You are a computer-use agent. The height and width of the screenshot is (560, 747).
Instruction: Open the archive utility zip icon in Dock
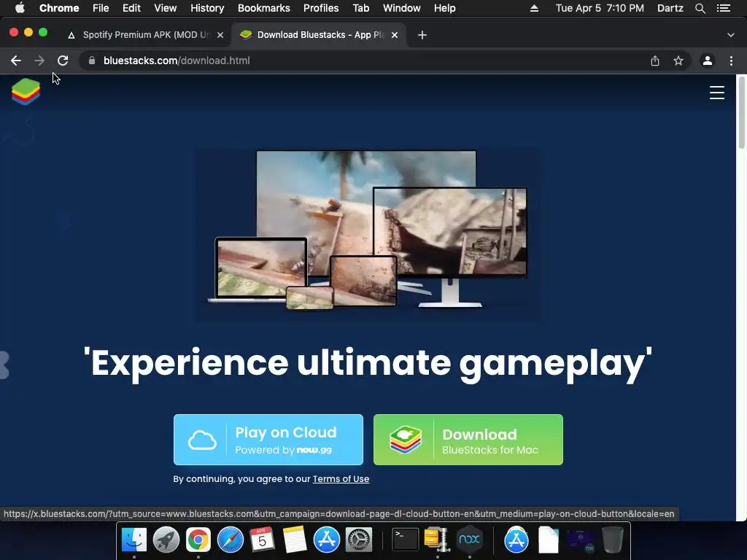click(x=437, y=540)
